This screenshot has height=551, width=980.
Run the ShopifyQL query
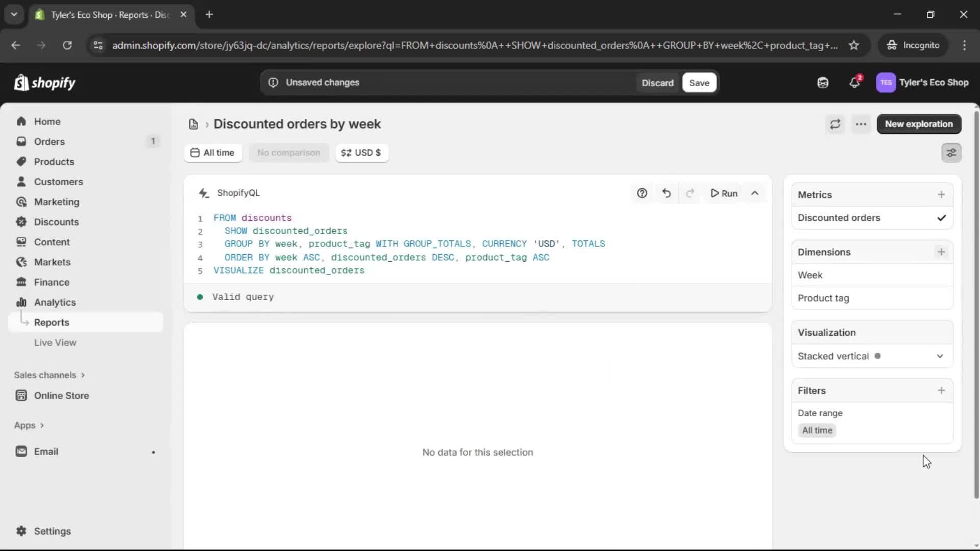tap(724, 193)
